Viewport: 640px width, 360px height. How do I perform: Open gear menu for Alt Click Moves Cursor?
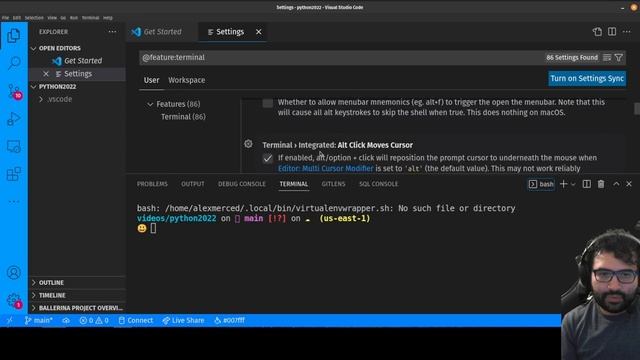248,144
